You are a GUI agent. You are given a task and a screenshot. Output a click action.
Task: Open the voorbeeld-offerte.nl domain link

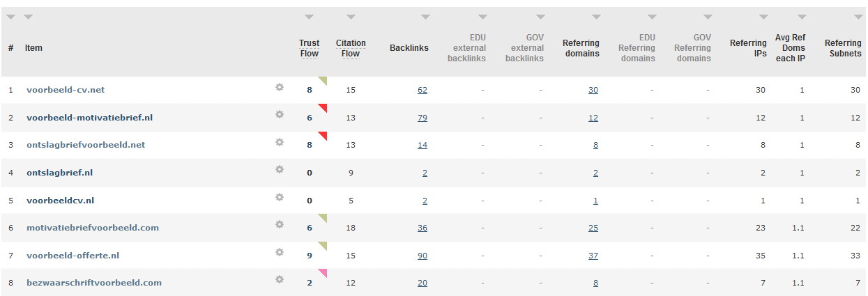click(73, 256)
